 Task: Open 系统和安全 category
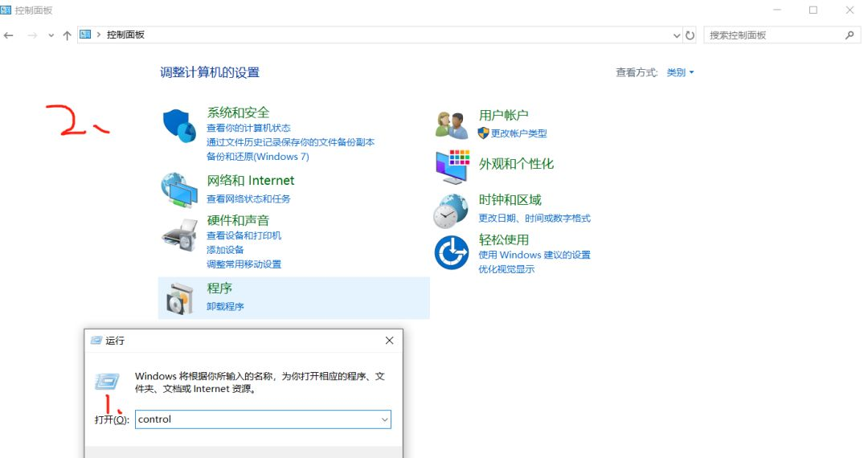click(238, 112)
